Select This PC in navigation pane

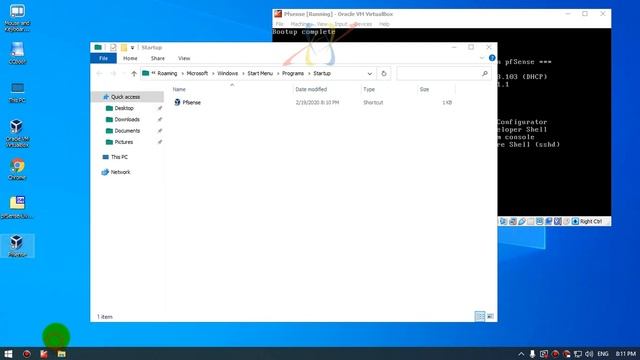pyautogui.click(x=119, y=157)
